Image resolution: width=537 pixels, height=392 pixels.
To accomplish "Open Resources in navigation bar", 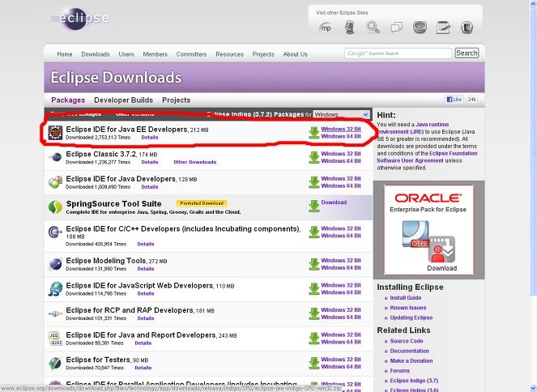I will [229, 54].
